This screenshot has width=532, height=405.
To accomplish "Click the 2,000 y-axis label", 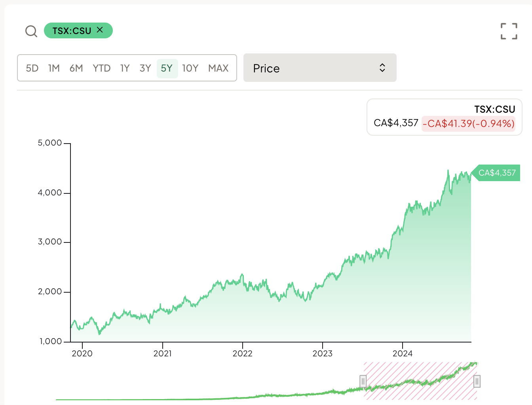I will (50, 291).
